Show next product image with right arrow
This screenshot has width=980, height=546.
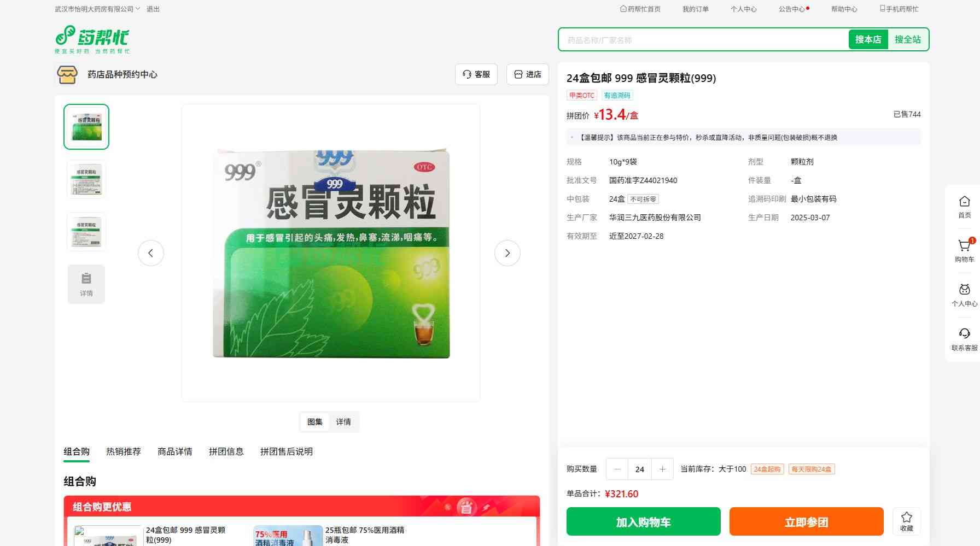507,253
